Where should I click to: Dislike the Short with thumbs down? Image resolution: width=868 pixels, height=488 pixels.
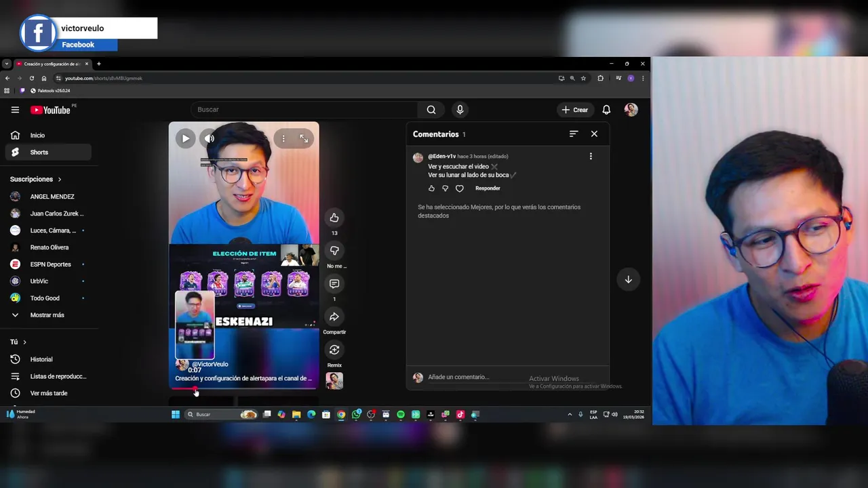coord(334,251)
